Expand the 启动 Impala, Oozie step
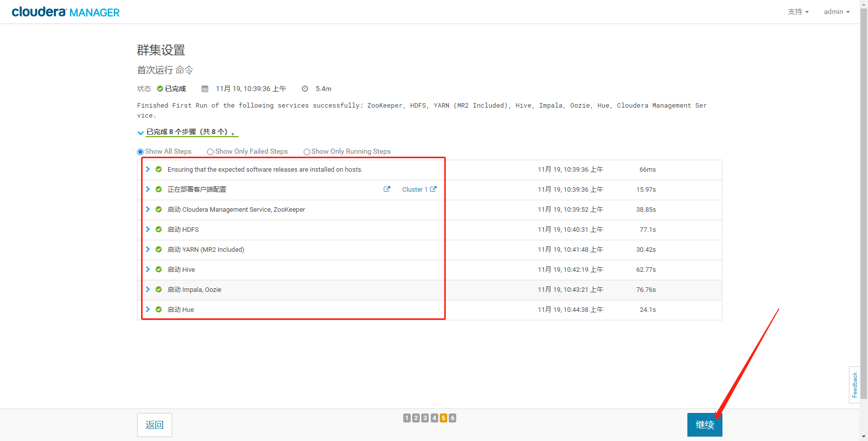Image resolution: width=868 pixels, height=441 pixels. [x=148, y=289]
